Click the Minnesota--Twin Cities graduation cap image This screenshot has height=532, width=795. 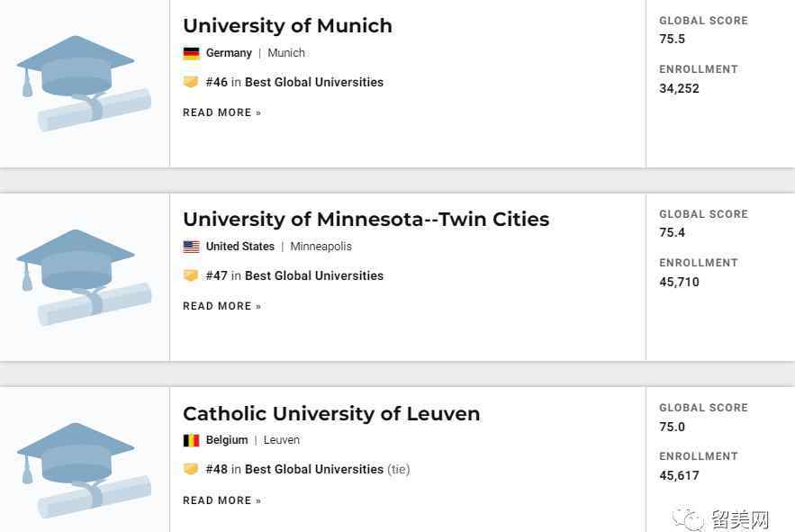point(84,277)
